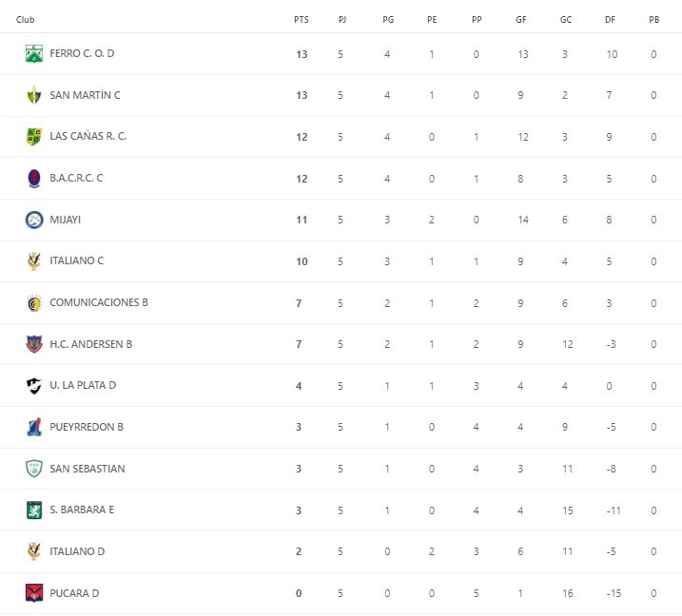Click the U. La Plata D crest
This screenshot has width=682, height=616.
tap(34, 385)
